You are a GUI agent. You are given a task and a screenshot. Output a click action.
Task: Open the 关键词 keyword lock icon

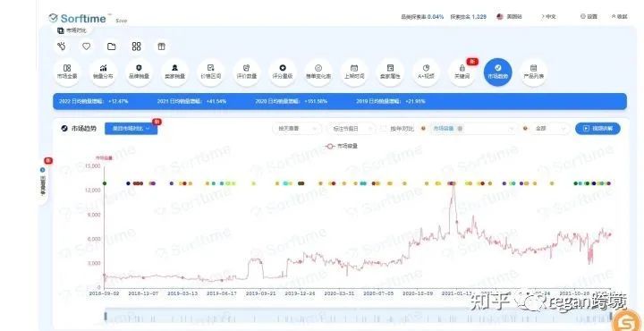pos(462,72)
